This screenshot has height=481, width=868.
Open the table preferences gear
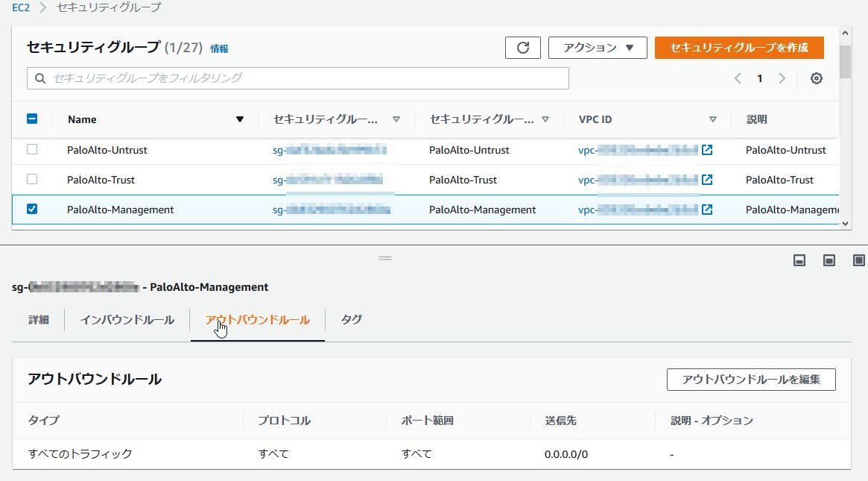click(816, 78)
